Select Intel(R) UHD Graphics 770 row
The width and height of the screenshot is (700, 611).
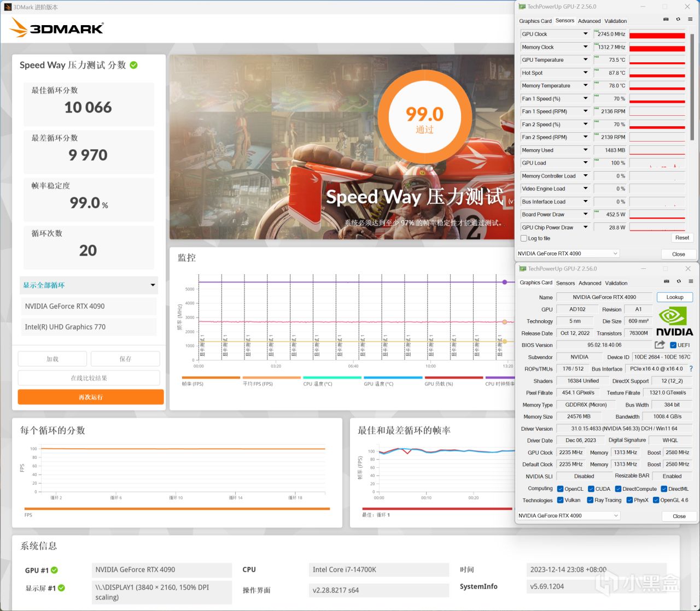[89, 327]
